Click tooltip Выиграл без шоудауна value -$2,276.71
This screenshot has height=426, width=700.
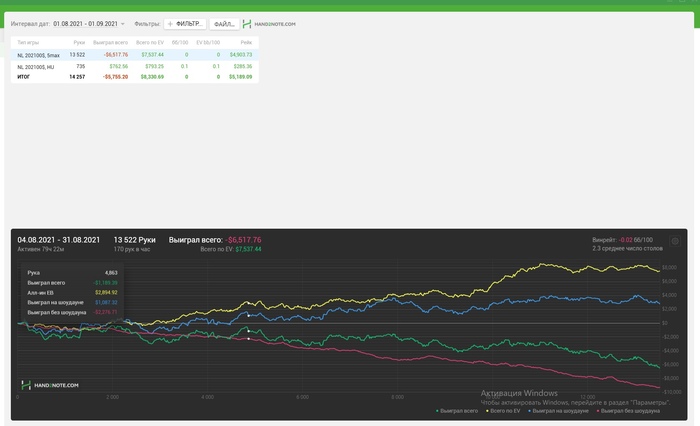tap(105, 313)
